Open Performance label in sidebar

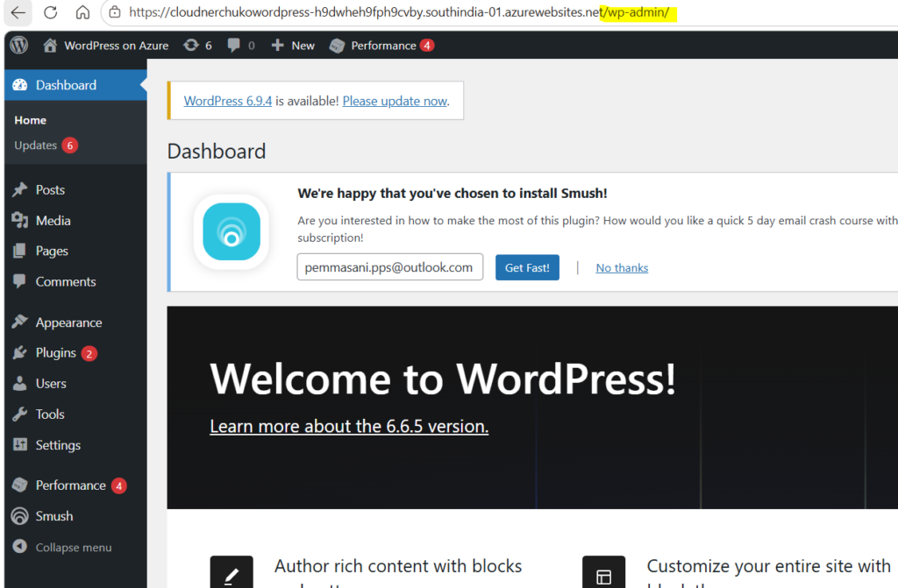click(70, 485)
